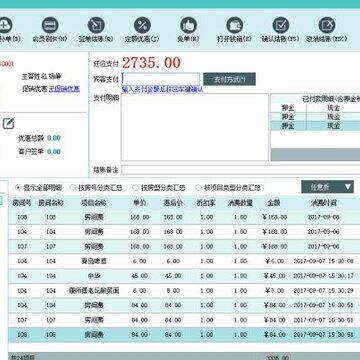Click the 折扣率 column header

click(206, 203)
